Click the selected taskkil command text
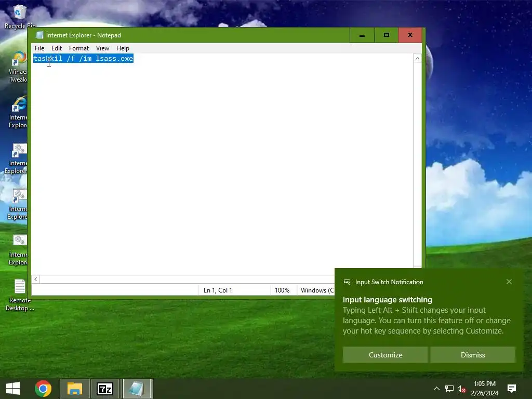Image resolution: width=532 pixels, height=399 pixels. pyautogui.click(x=83, y=58)
